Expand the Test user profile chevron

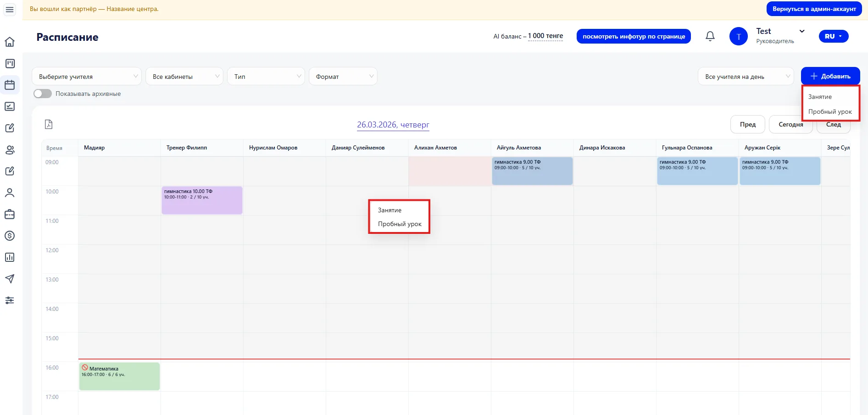tap(802, 31)
